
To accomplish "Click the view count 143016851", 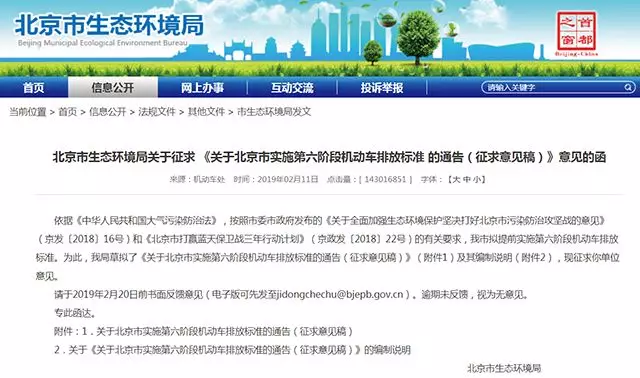I will point(385,179).
